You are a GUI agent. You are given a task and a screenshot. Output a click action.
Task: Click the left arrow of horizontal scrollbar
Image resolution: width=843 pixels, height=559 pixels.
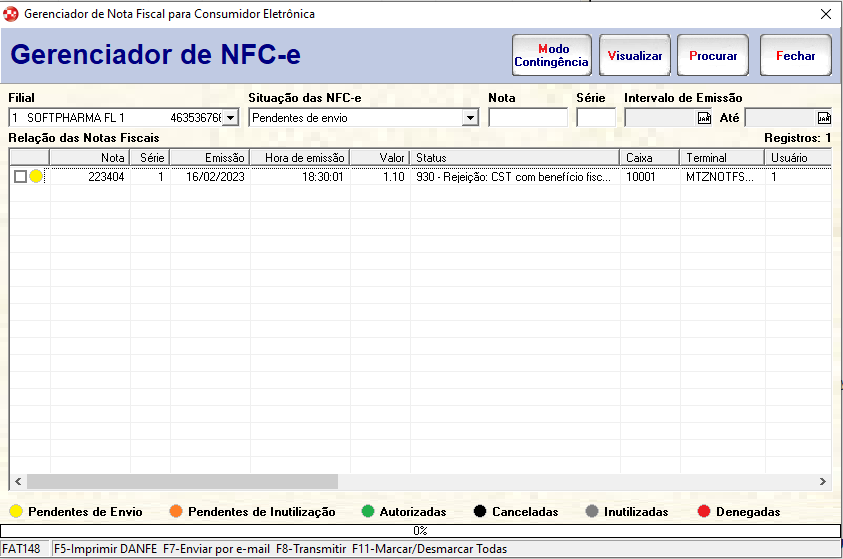pos(18,482)
